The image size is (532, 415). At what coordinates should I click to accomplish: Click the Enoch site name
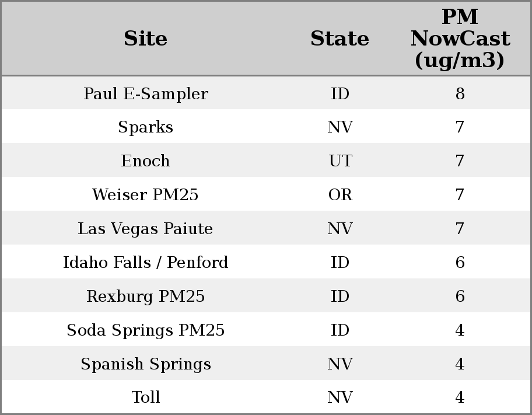pos(145,161)
